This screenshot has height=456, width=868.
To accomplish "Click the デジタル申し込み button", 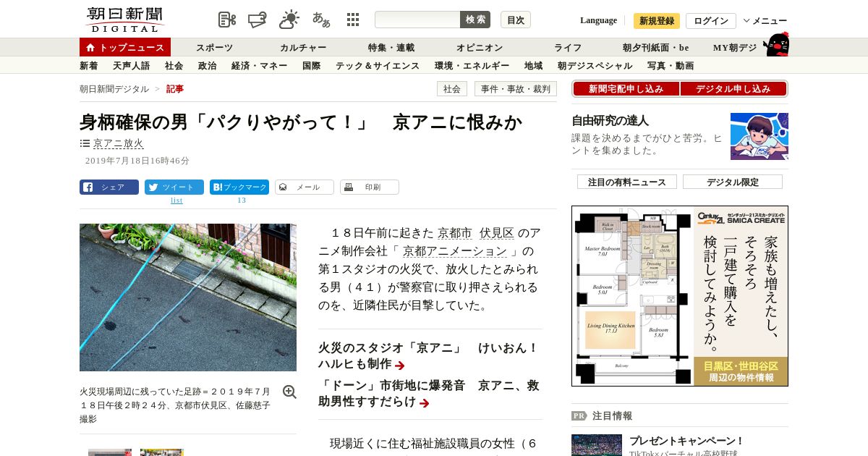I will (733, 88).
